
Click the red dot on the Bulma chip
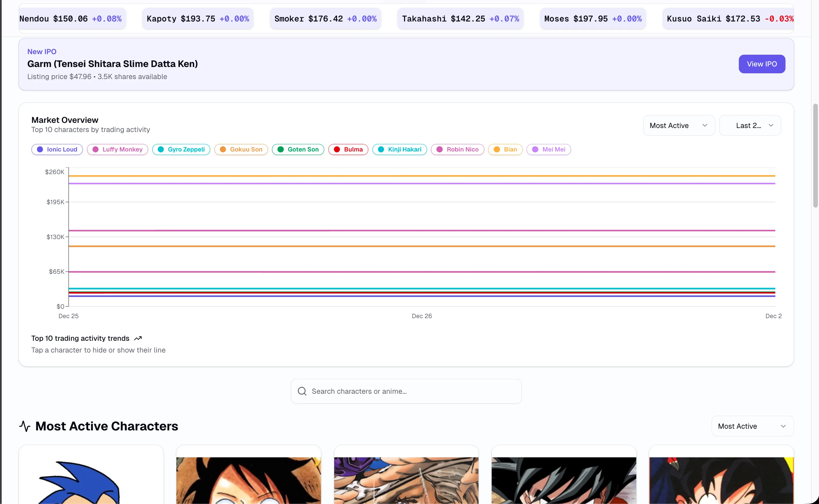click(337, 149)
